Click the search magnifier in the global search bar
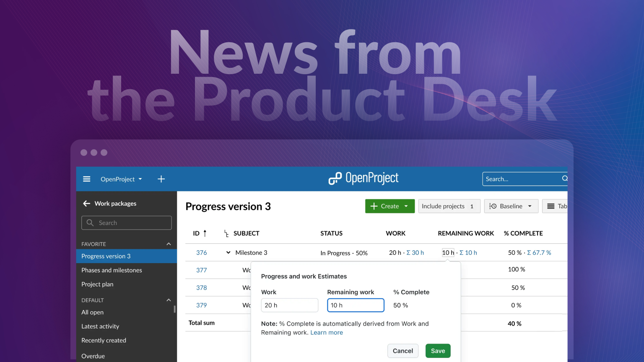Image resolution: width=644 pixels, height=362 pixels. [x=564, y=178]
